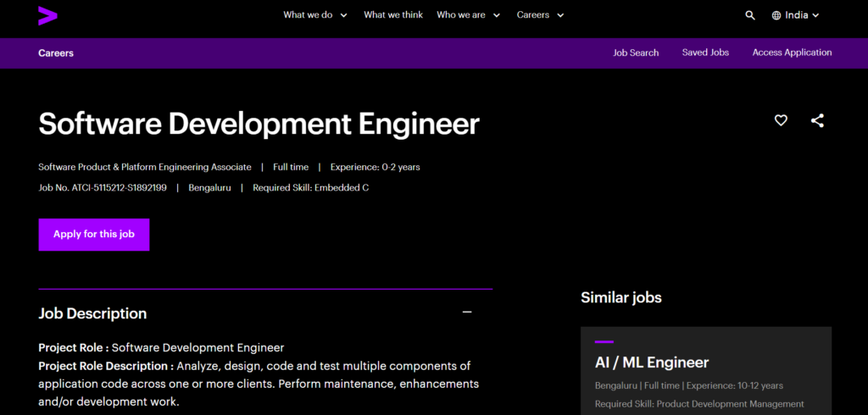Open the Saved Jobs tab

click(705, 53)
